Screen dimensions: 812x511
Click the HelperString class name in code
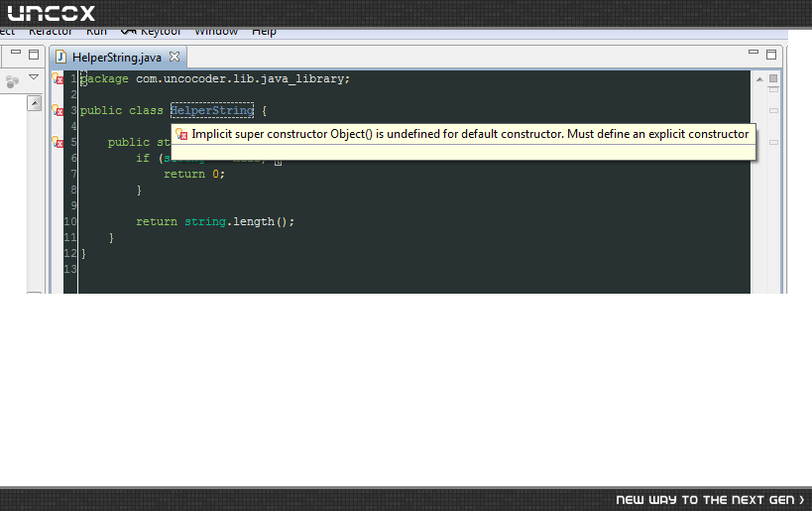pos(212,110)
